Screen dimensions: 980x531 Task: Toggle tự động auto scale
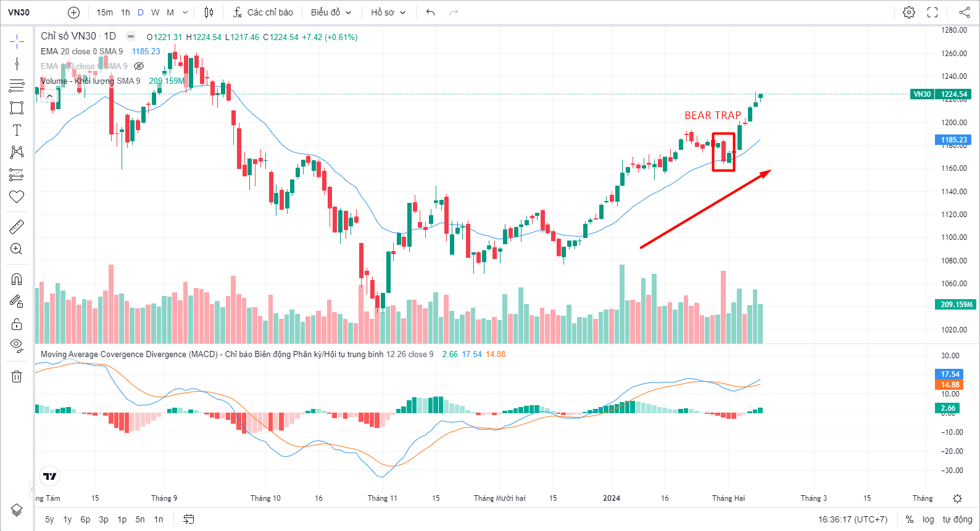(x=957, y=519)
